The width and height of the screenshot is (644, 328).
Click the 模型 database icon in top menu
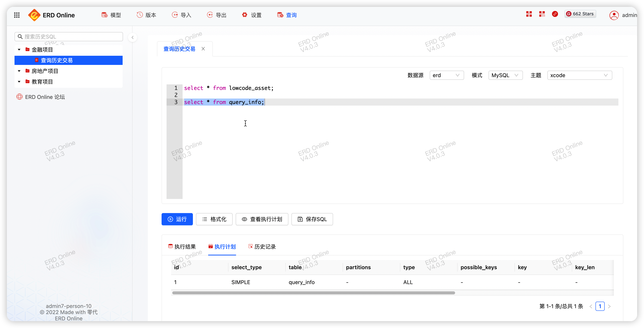105,15
